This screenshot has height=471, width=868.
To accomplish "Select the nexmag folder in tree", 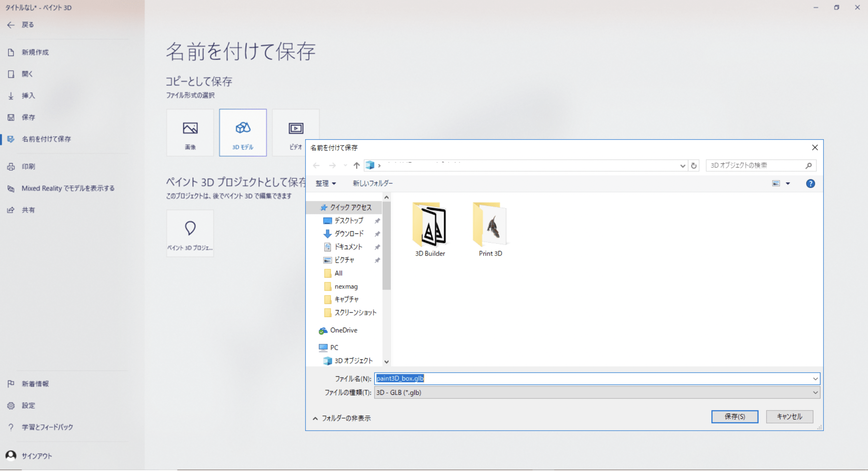I will pos(346,287).
